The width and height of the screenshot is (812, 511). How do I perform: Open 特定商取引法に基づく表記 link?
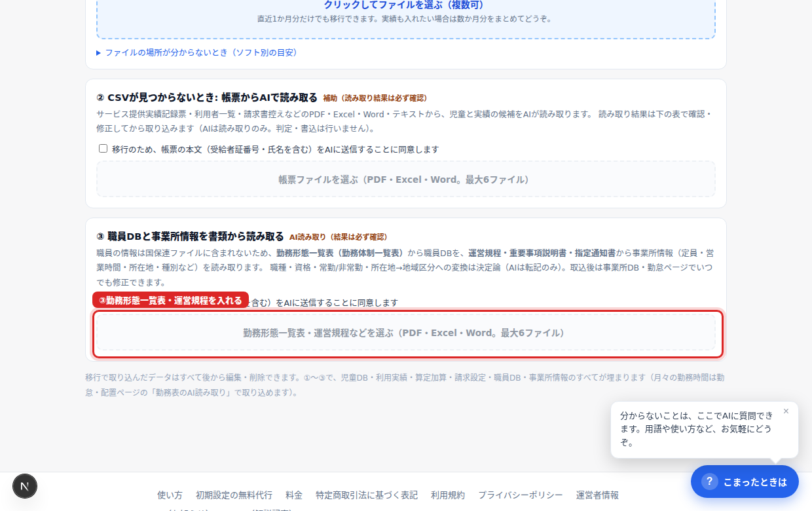tap(367, 495)
